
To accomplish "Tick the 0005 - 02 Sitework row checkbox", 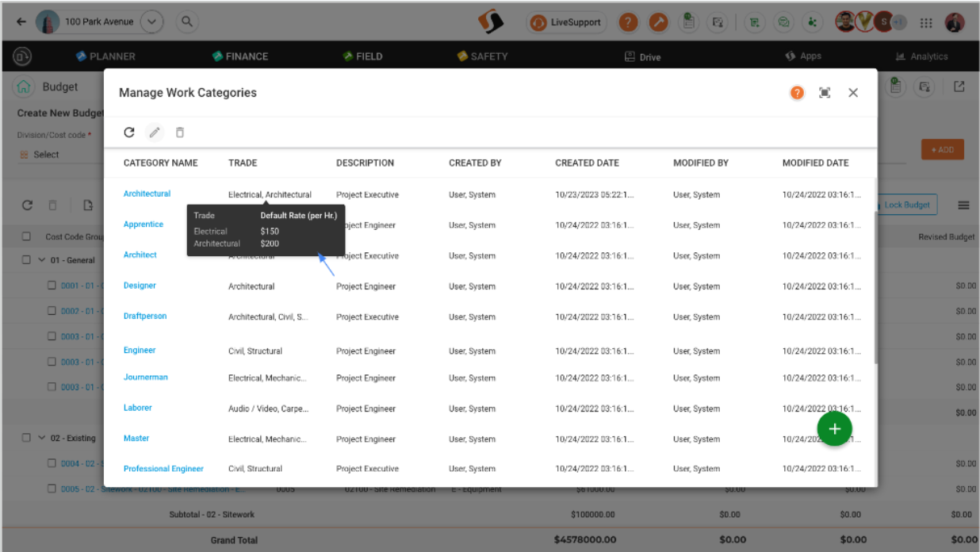I will [x=52, y=489].
